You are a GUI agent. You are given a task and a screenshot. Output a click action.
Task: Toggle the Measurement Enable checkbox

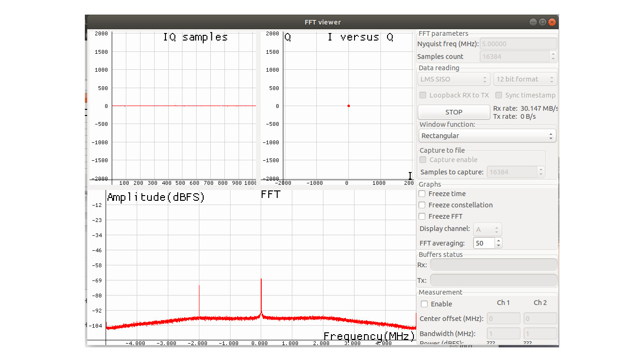point(424,304)
